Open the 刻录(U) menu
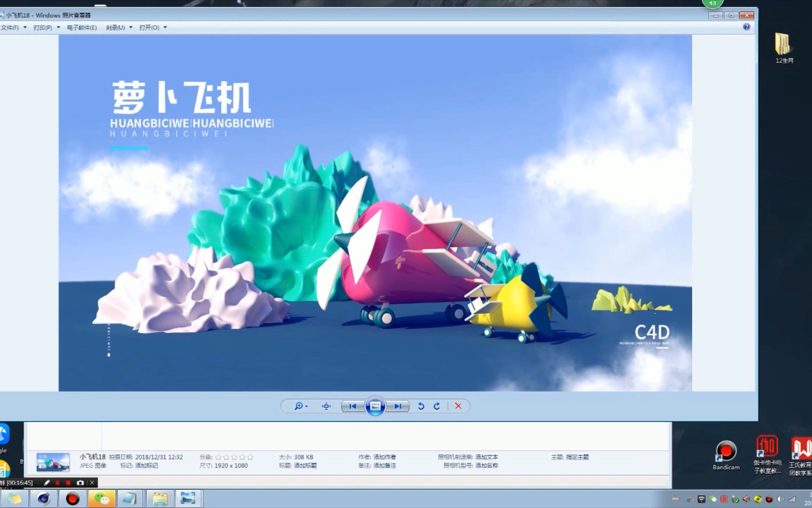 pyautogui.click(x=117, y=27)
